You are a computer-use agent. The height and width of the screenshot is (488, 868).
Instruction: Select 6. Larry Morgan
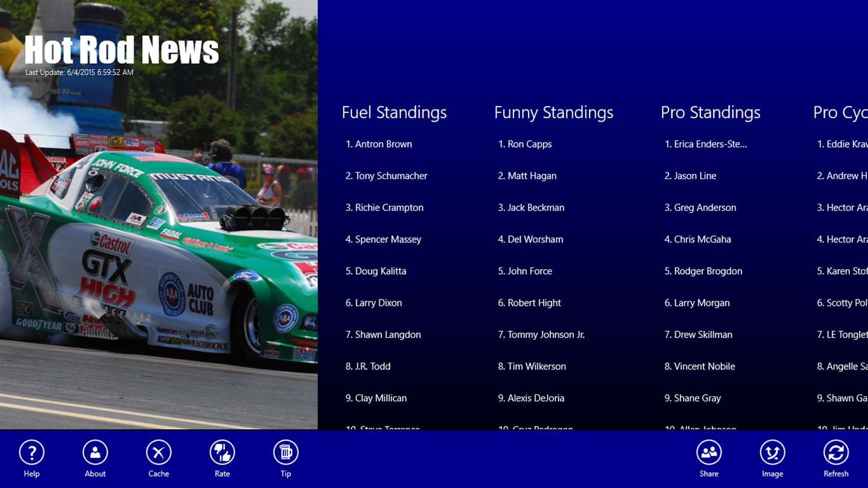pos(697,303)
